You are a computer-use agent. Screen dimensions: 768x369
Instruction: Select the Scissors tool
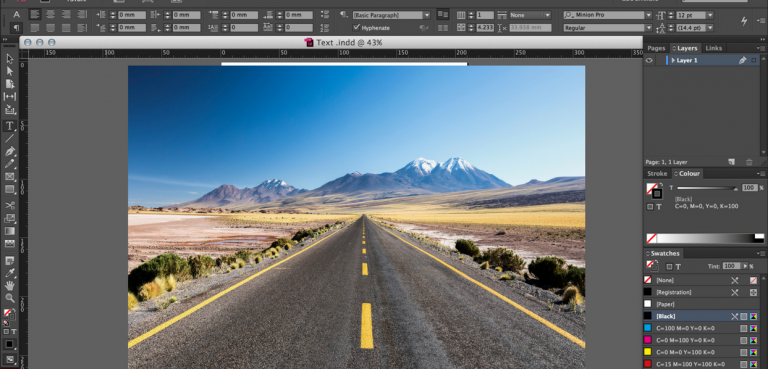coord(9,205)
